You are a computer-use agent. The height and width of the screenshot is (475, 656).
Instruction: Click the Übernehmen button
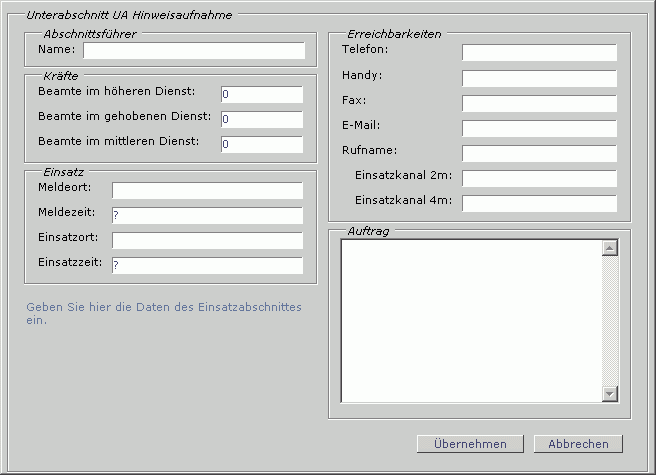[470, 444]
